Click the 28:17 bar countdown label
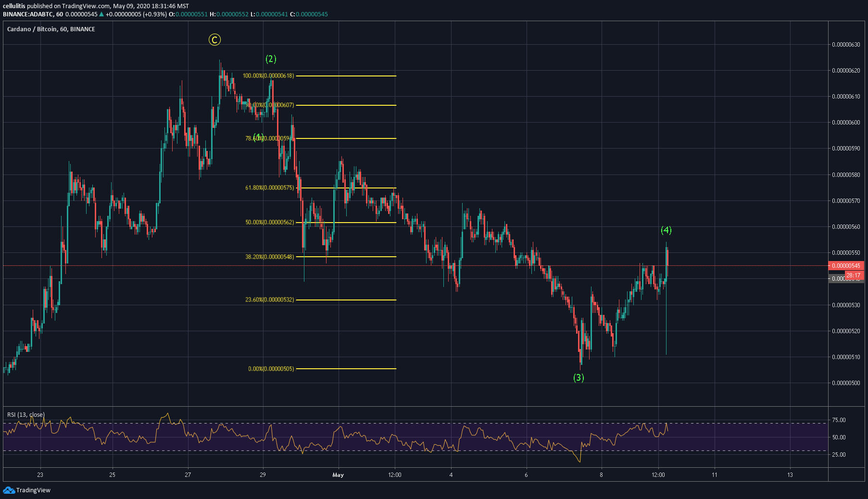The width and height of the screenshot is (868, 499). pos(854,275)
